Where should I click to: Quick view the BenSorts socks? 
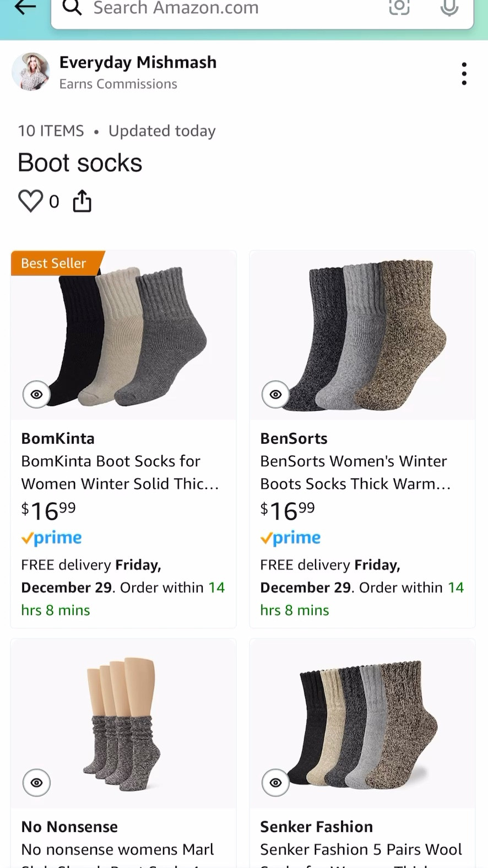pyautogui.click(x=275, y=395)
